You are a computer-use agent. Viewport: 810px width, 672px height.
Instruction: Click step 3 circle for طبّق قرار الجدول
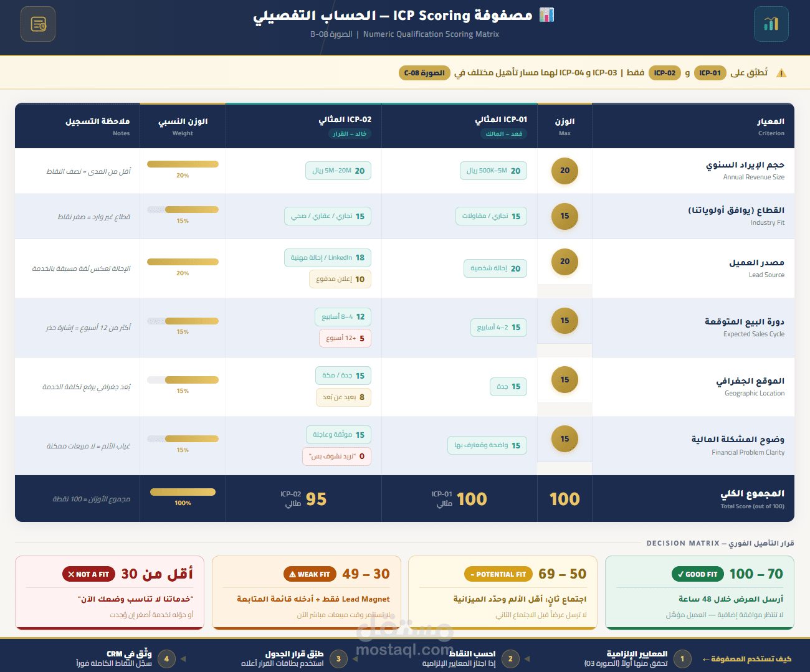pyautogui.click(x=338, y=659)
